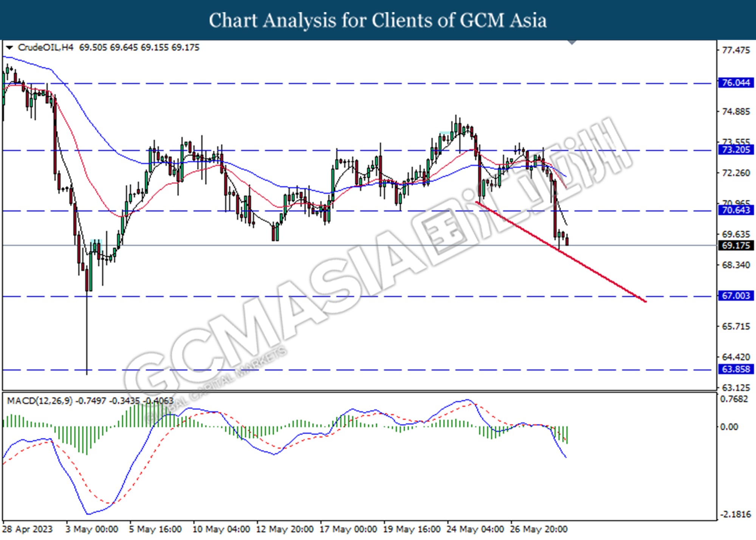The image size is (756, 540).
Task: Click the 63.125 price axis value
Action: tap(736, 388)
